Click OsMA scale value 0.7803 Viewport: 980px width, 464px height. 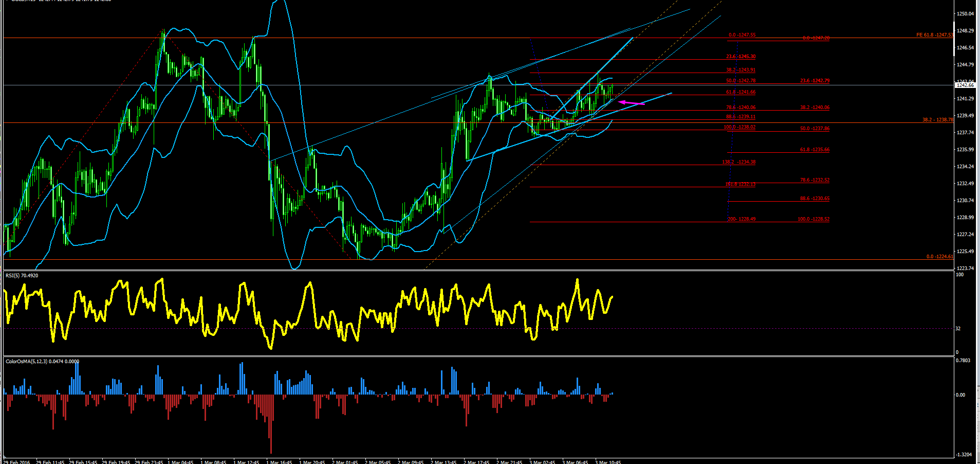click(x=963, y=361)
